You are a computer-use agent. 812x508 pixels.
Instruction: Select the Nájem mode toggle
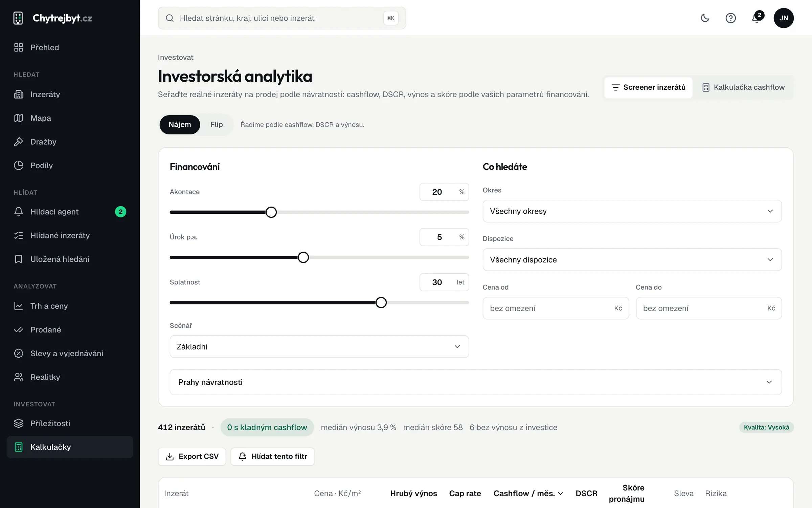(x=180, y=125)
